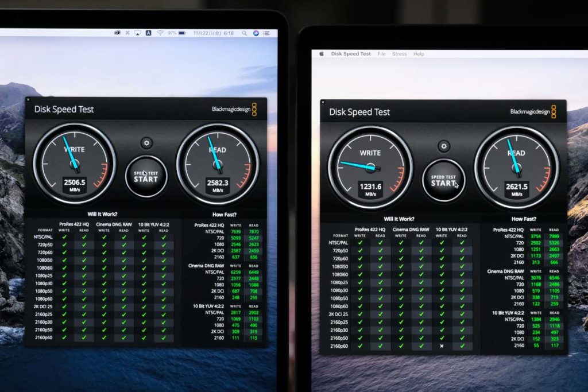
Task: Close the right Disk Speed Test window
Action: 323,102
